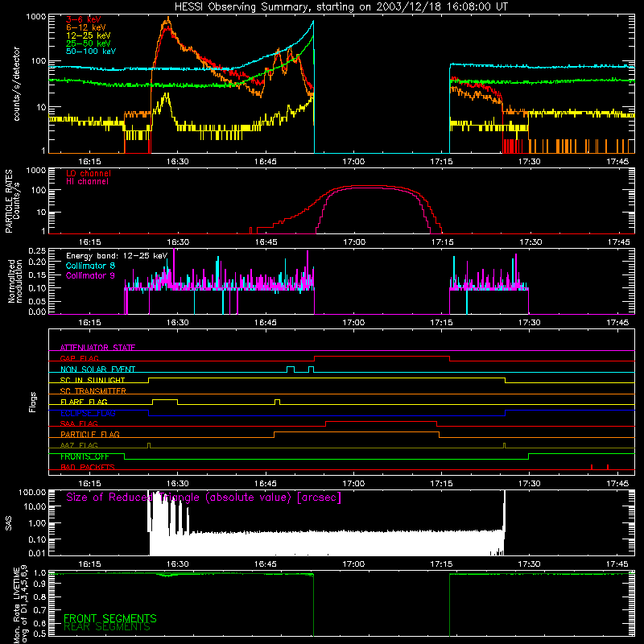Click the SAA FLAG label
644x644 pixels.
(x=79, y=423)
